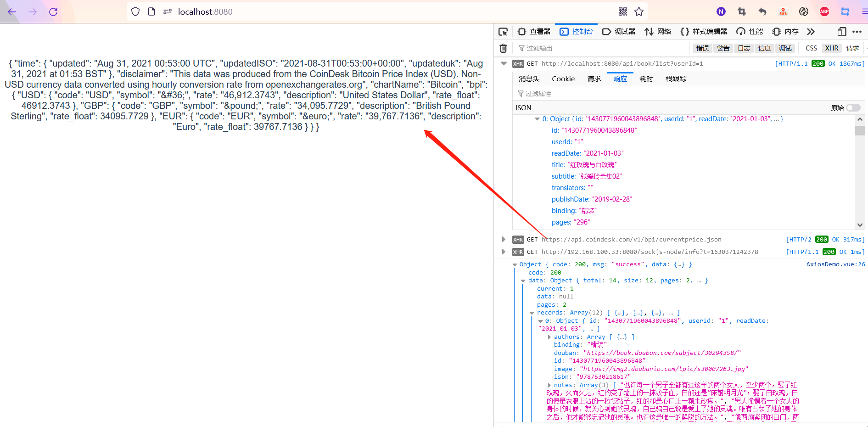Open the 性能 performance tab
The height and width of the screenshot is (427, 868).
[x=750, y=32]
